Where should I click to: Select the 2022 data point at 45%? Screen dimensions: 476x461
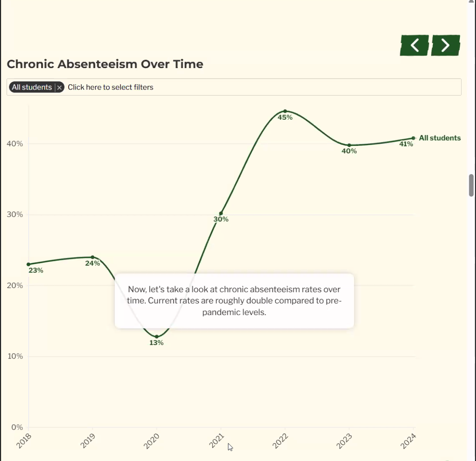[x=285, y=111]
